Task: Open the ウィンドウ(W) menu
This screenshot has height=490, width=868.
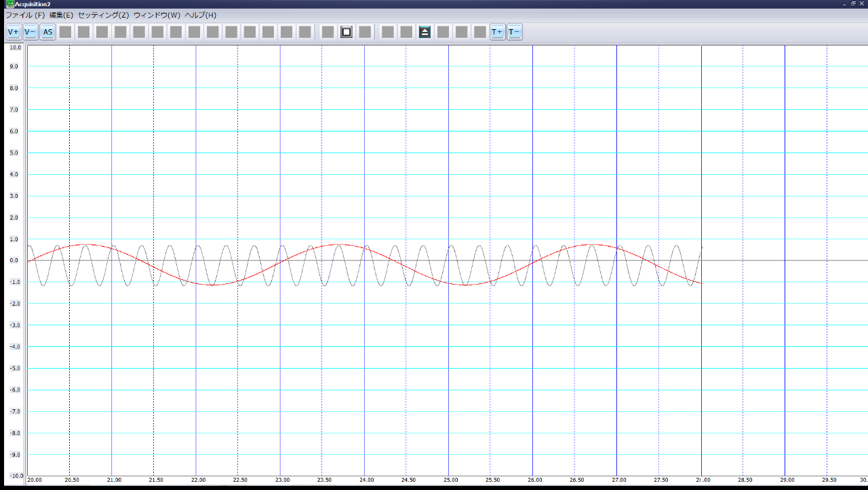Action: click(157, 15)
